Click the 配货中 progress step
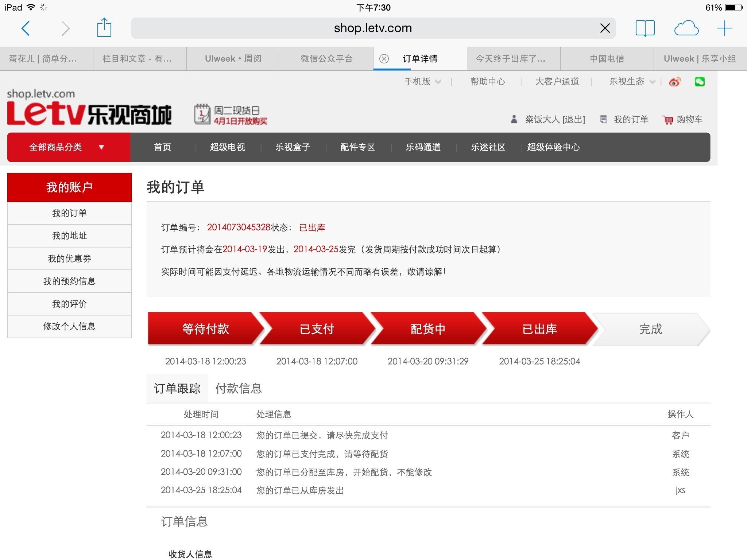 tap(428, 329)
